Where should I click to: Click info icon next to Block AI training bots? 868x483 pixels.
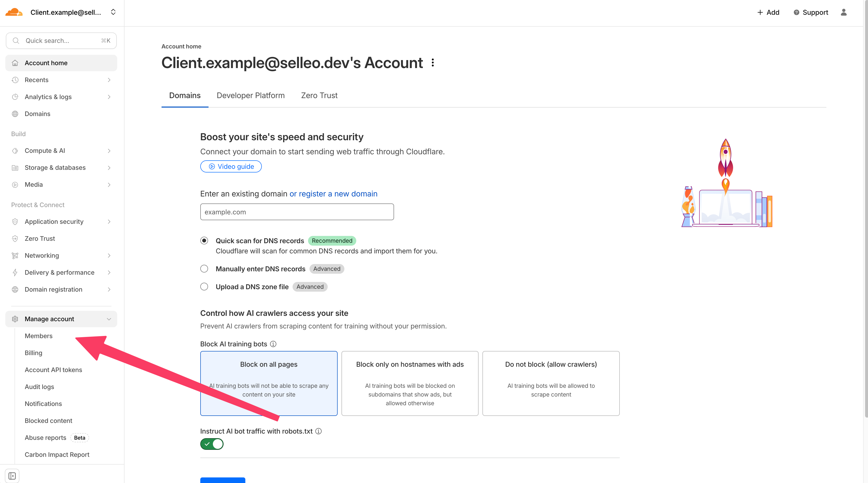click(273, 344)
